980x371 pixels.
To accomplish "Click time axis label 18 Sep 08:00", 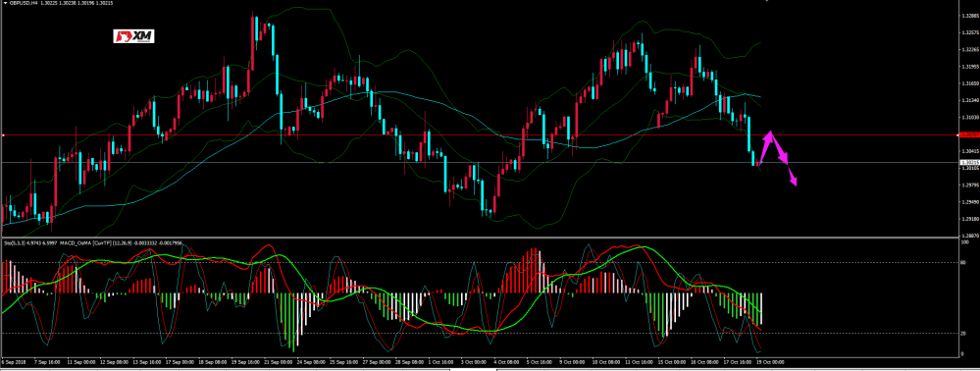I will pyautogui.click(x=213, y=361).
